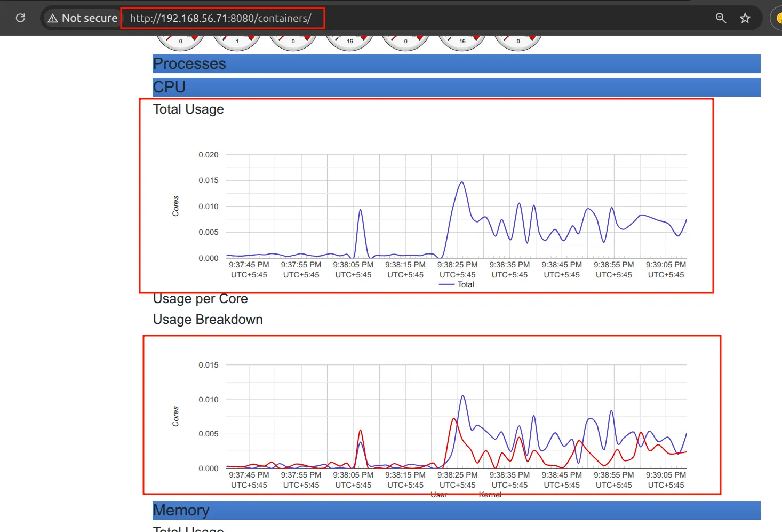
Task: Click 9:37:45 PM label under Total Usage chart
Action: point(249,265)
